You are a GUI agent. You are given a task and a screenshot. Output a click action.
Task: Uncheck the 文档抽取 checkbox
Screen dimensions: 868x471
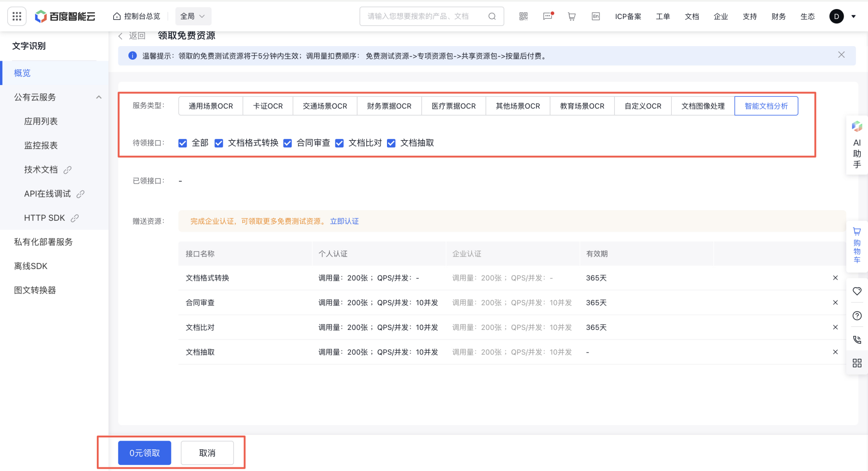click(392, 143)
